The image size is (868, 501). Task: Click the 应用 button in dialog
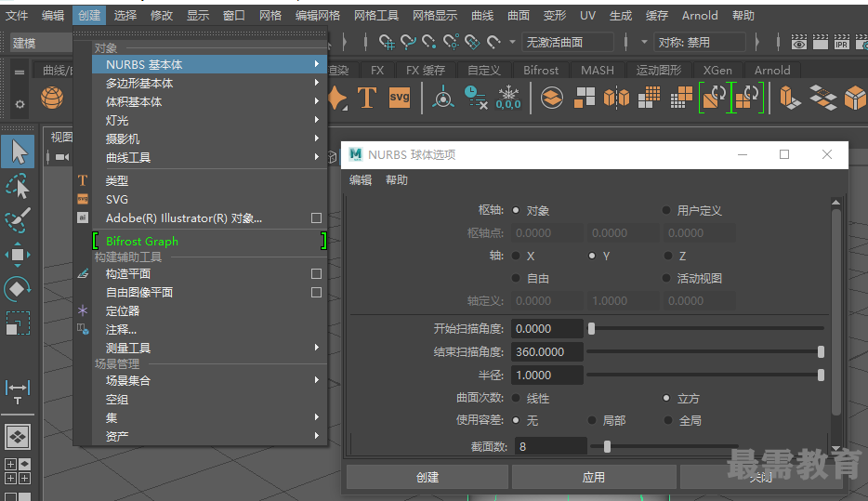(x=594, y=477)
